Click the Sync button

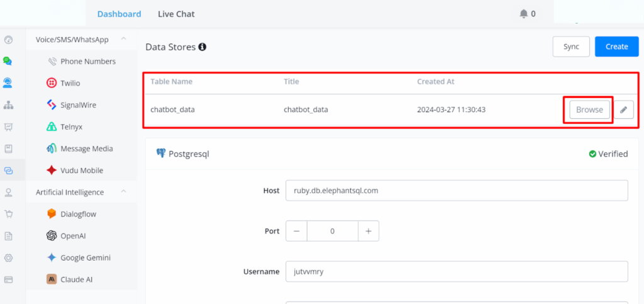[x=571, y=47]
